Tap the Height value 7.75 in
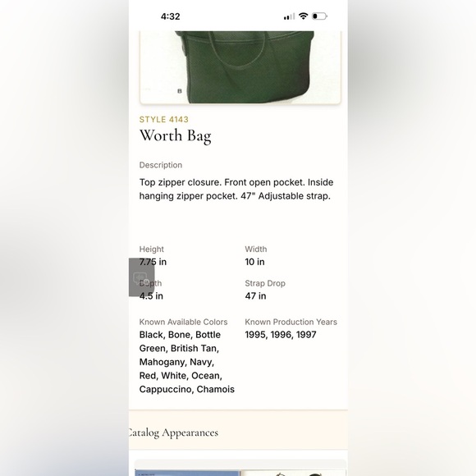476x476 pixels. [153, 262]
